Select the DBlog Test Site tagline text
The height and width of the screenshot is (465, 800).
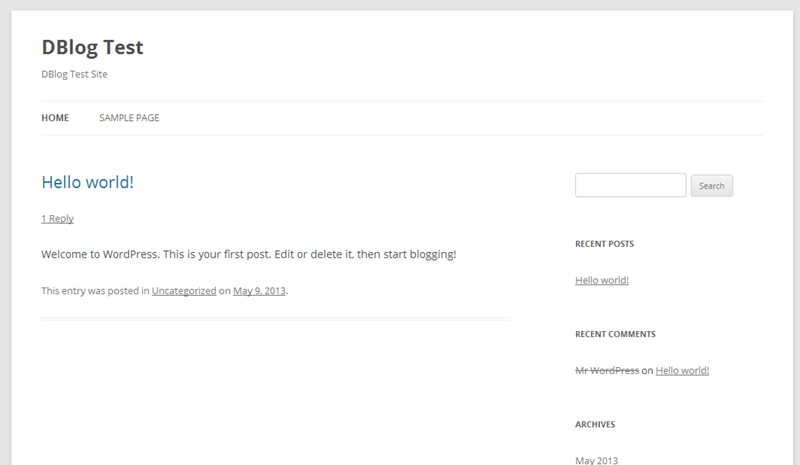[x=74, y=75]
